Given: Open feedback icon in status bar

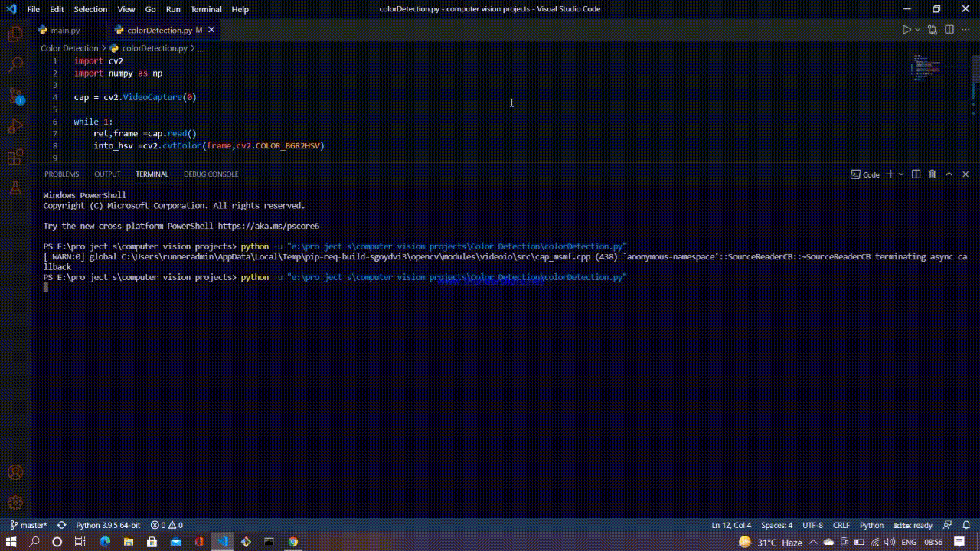Looking at the screenshot, I should [947, 525].
